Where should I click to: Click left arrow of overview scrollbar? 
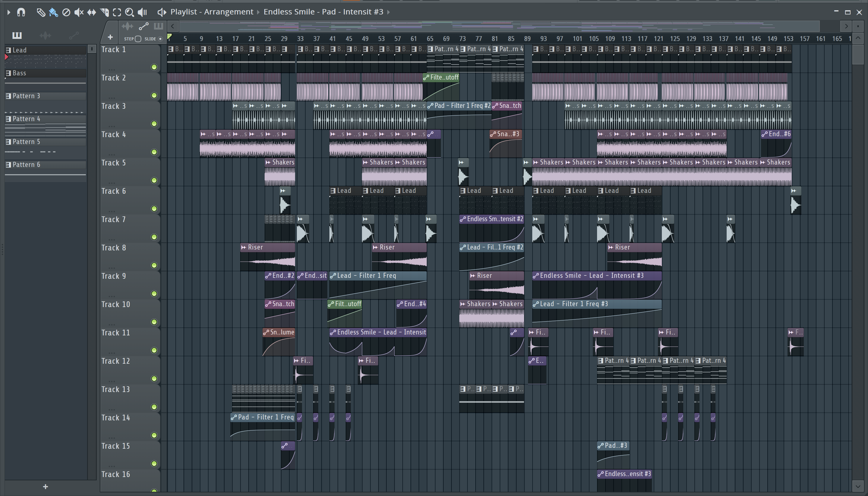click(x=173, y=26)
